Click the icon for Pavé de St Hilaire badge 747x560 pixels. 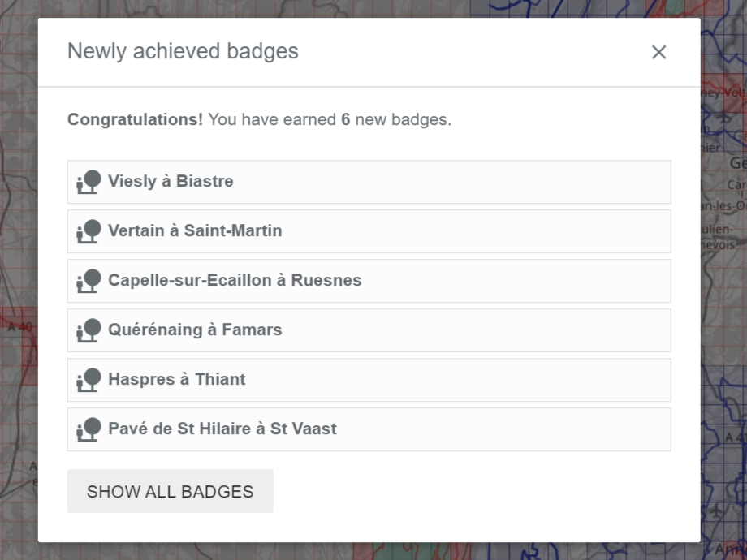(x=89, y=429)
